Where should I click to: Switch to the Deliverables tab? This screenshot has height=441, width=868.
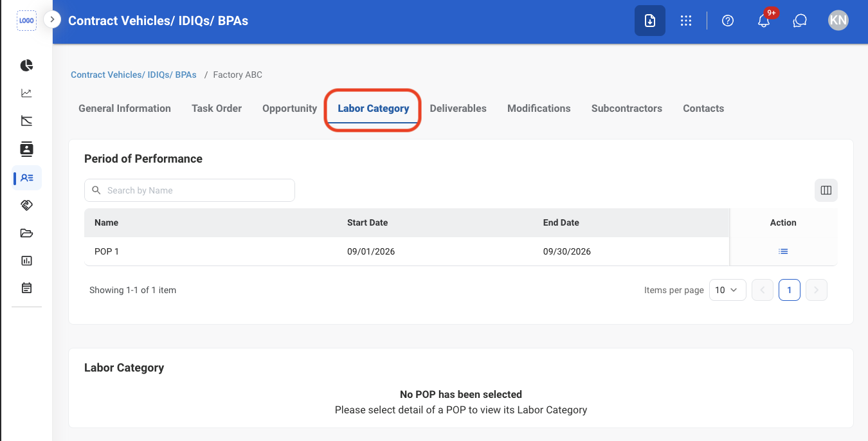click(458, 109)
